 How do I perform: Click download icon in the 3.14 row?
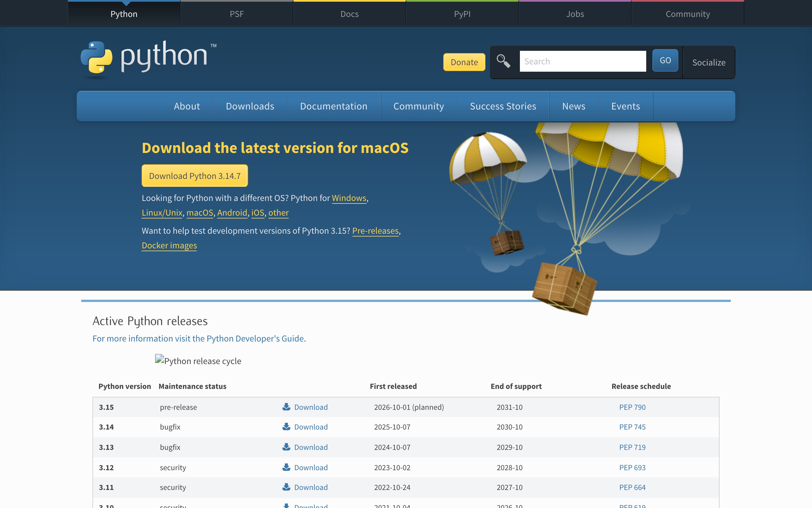286,427
